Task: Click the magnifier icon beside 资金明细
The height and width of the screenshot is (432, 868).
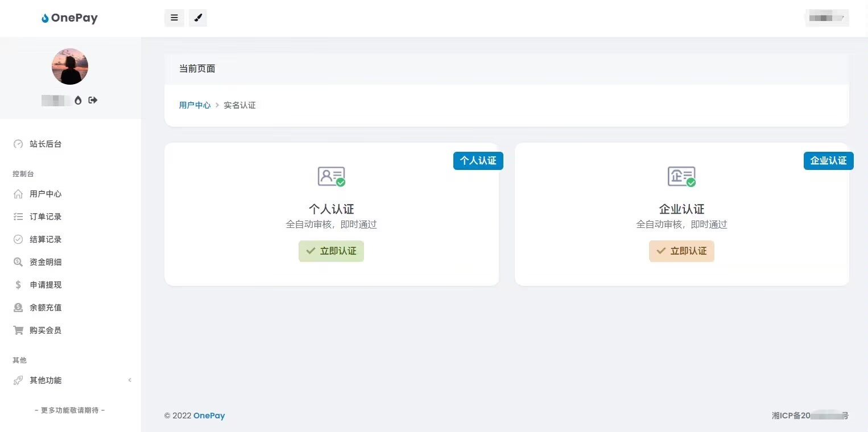Action: pos(18,262)
